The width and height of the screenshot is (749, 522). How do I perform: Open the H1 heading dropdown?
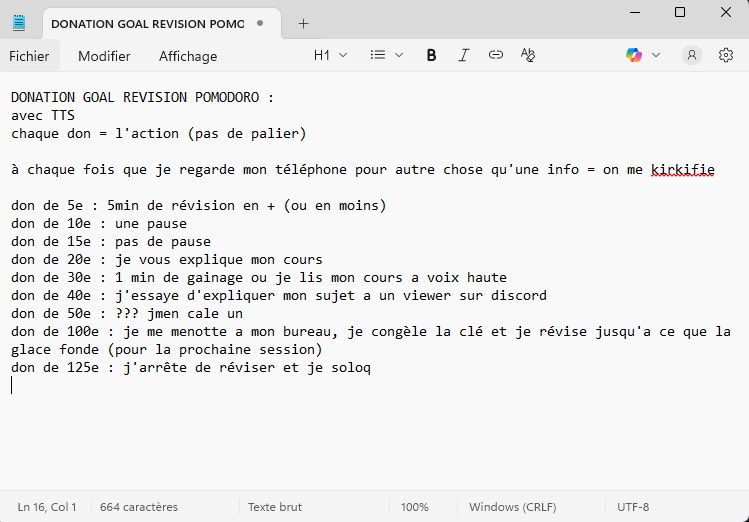(x=330, y=55)
